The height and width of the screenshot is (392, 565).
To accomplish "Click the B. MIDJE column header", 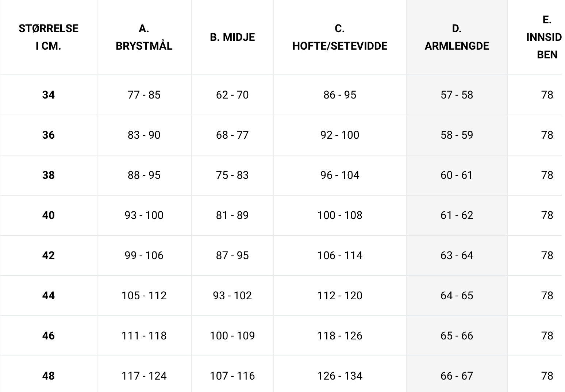I will click(232, 37).
